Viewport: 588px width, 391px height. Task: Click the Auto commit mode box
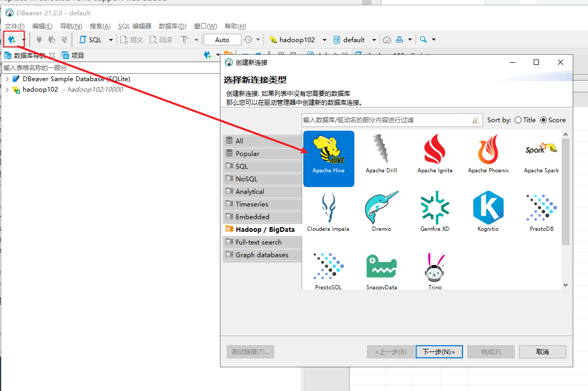[222, 40]
